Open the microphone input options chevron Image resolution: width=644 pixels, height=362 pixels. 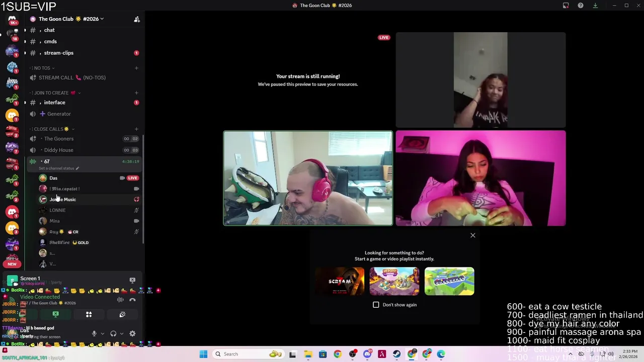pyautogui.click(x=102, y=334)
